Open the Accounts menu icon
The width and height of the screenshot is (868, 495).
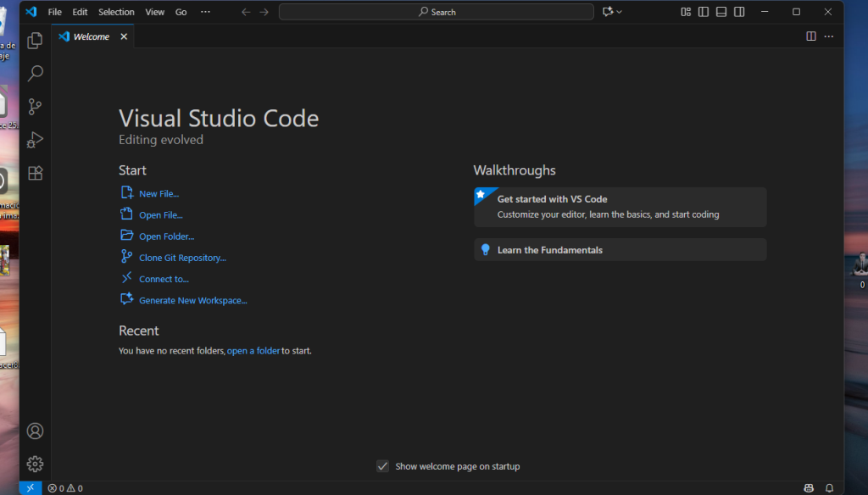[x=35, y=431]
